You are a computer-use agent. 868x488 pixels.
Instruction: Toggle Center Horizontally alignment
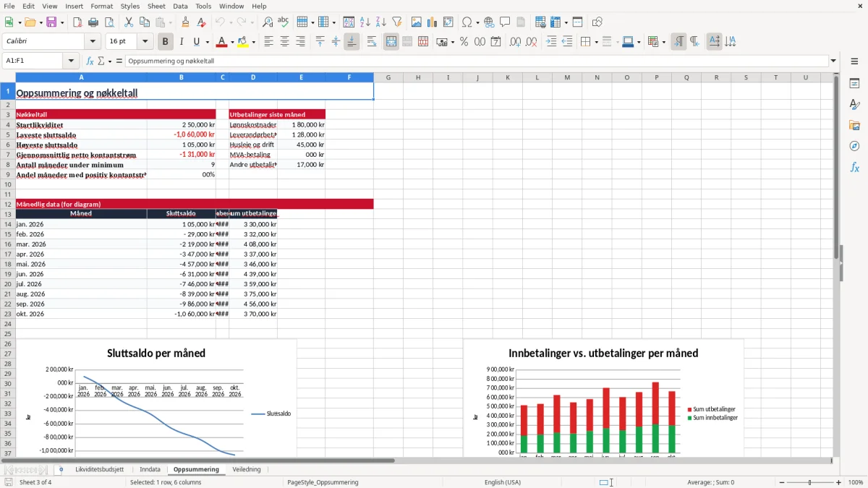pos(284,42)
